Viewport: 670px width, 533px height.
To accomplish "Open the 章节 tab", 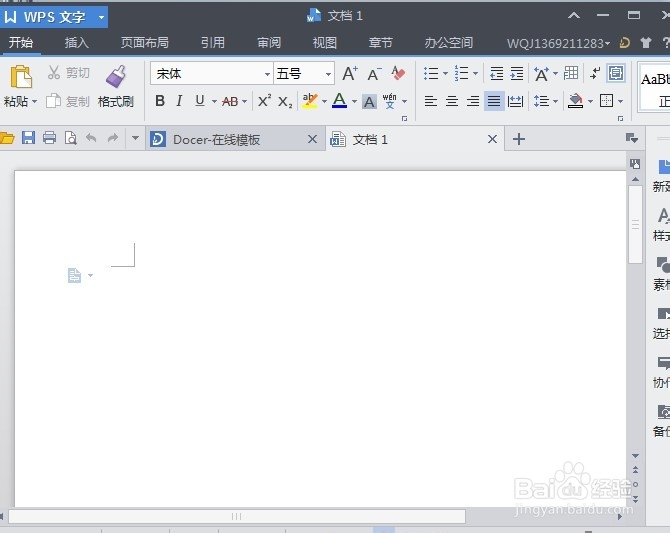I will coord(380,43).
